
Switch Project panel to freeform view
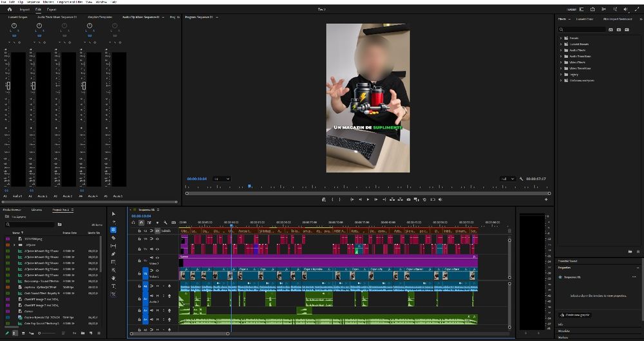coord(32,333)
